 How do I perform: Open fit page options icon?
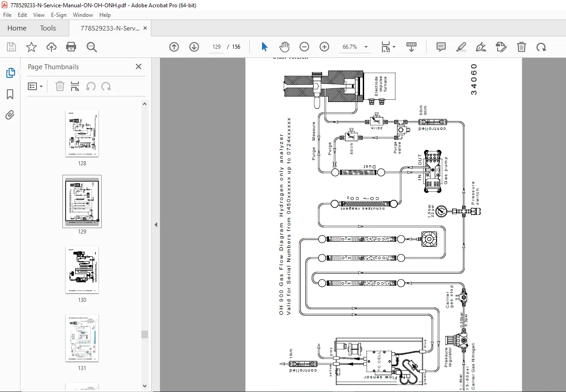point(386,47)
